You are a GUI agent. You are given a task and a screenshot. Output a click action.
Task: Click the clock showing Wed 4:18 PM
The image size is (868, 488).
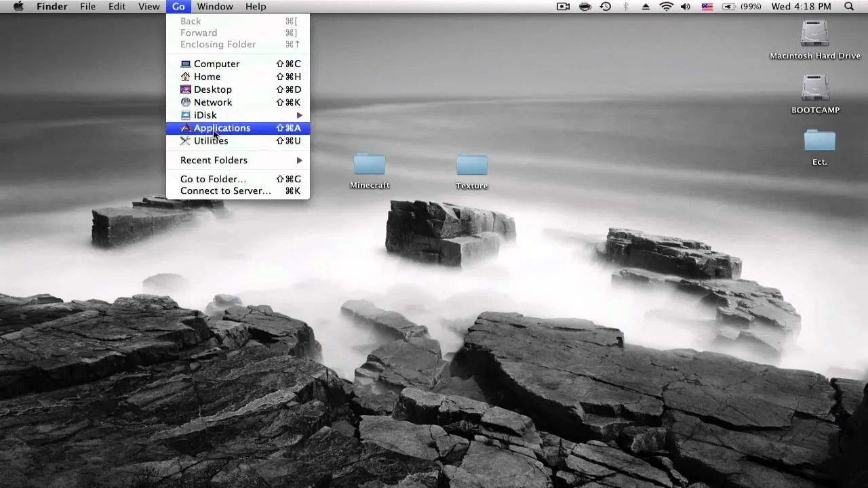(801, 6)
